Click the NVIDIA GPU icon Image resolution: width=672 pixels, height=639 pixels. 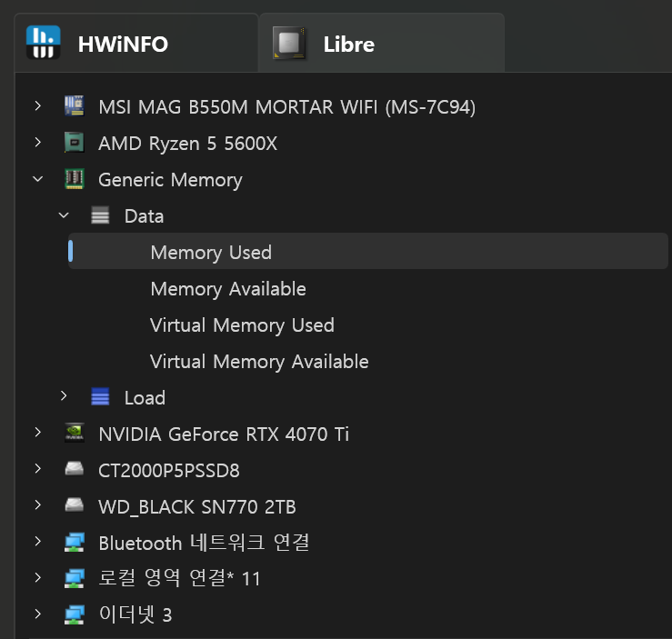[75, 433]
